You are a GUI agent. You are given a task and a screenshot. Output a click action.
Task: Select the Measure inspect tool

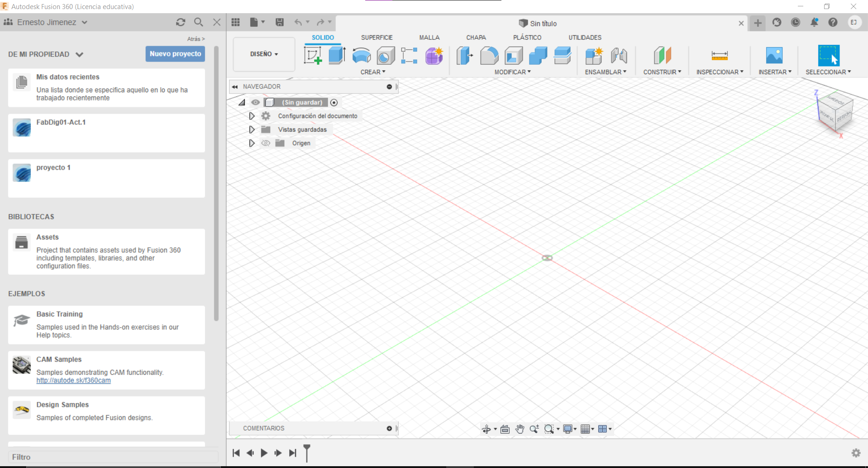(x=720, y=56)
